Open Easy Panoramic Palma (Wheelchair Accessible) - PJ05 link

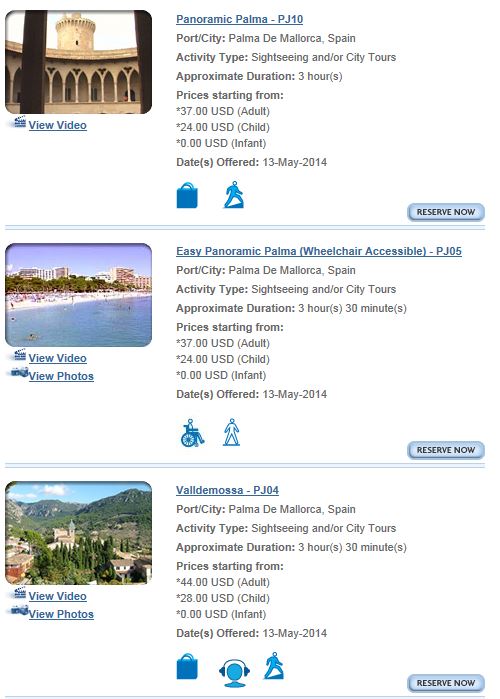[319, 251]
